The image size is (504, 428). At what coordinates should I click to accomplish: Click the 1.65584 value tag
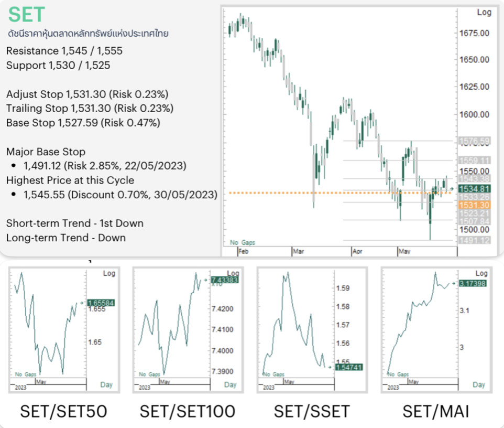coord(101,303)
